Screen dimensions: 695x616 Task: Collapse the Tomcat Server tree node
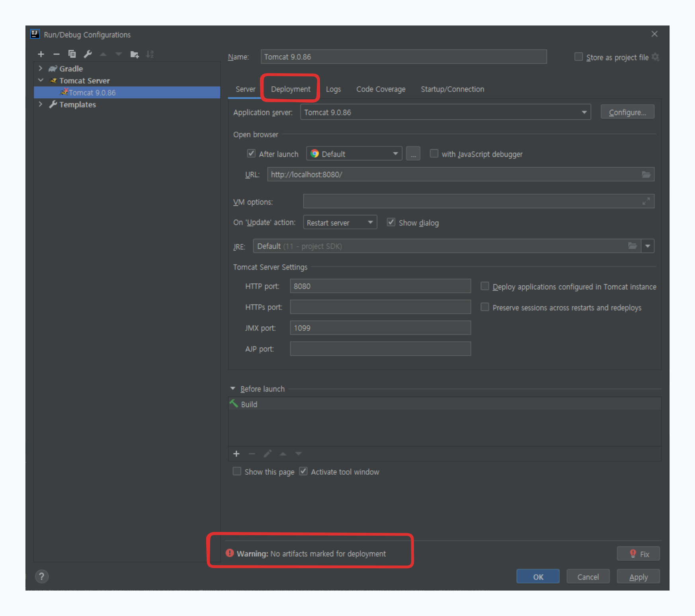41,80
